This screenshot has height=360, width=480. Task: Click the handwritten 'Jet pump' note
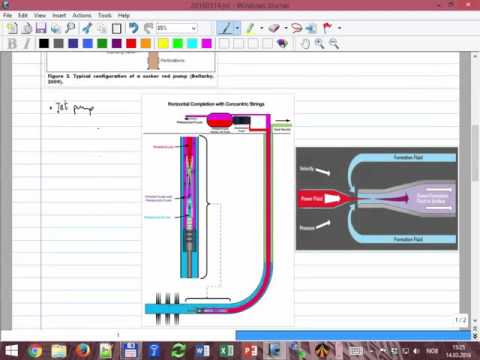click(72, 108)
